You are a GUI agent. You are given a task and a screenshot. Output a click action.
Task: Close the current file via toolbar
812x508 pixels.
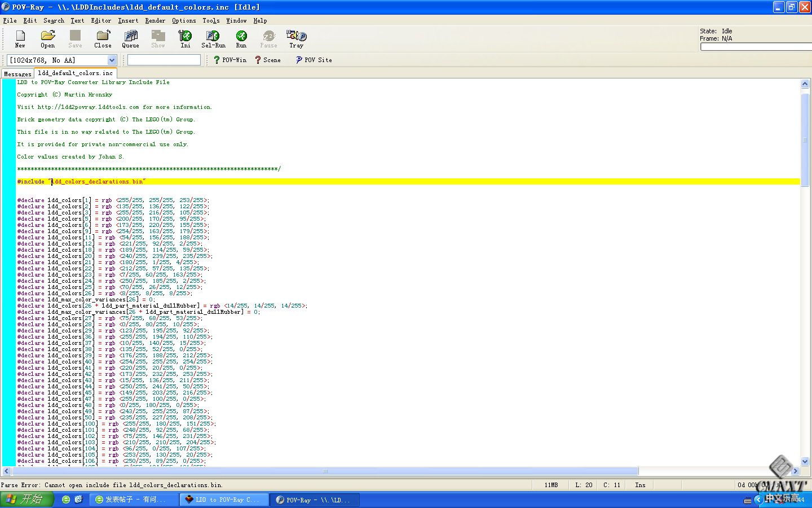[103, 39]
